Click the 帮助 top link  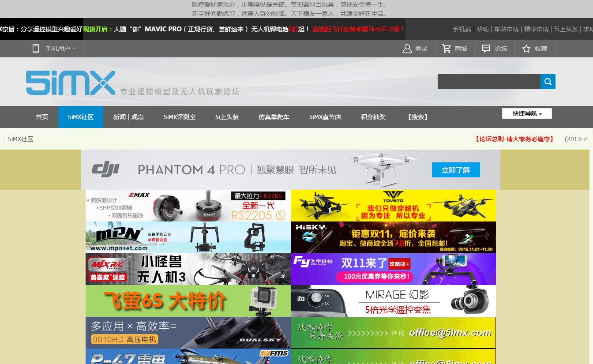coord(483,29)
